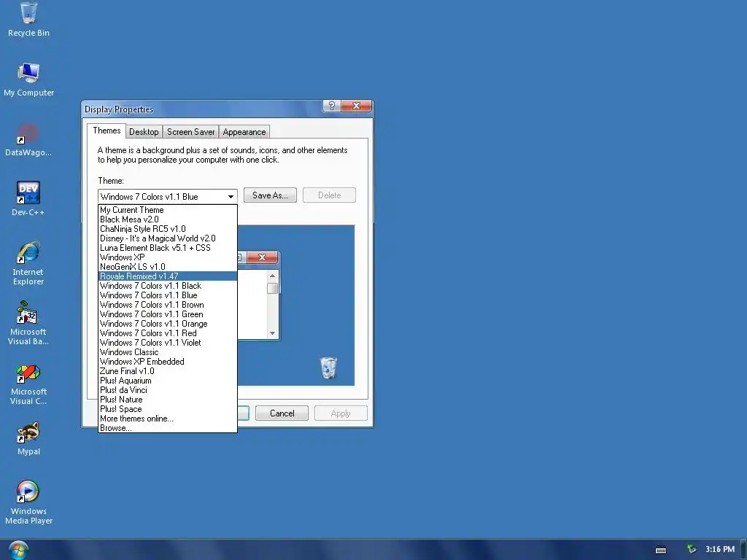Switch to the Desktop tab
The image size is (747, 560).
144,132
